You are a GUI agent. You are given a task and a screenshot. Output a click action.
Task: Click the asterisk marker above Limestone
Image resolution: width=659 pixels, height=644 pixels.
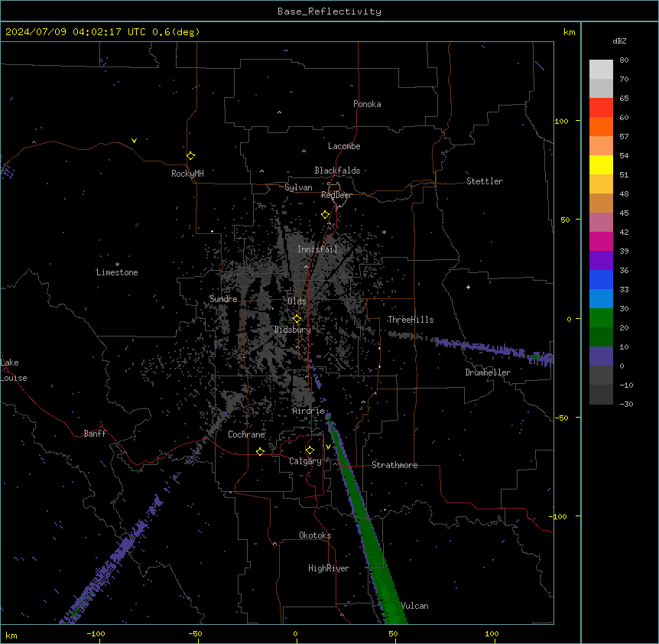point(117,265)
